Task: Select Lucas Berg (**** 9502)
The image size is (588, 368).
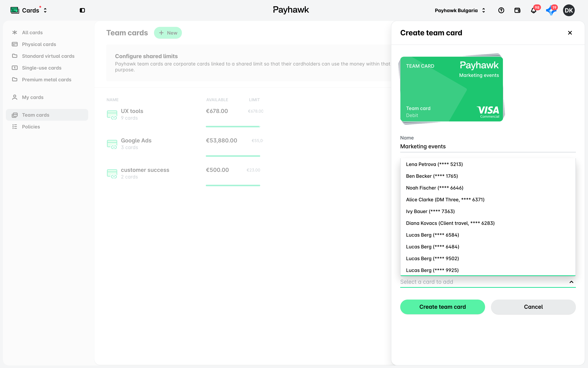Action: click(488, 259)
